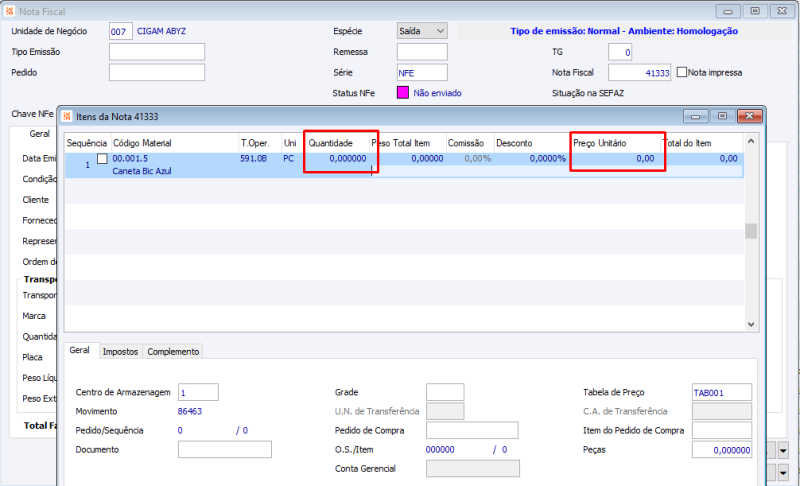Check the box in item row 1

[102, 159]
